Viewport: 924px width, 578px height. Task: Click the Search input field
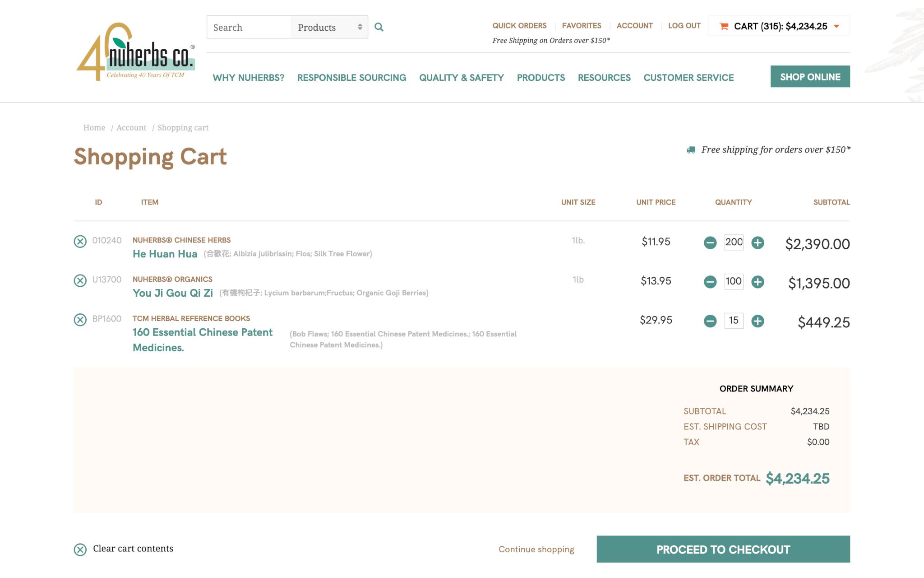click(249, 27)
